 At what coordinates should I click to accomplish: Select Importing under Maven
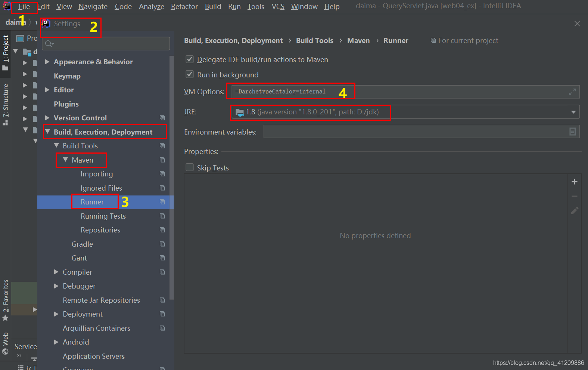(97, 174)
